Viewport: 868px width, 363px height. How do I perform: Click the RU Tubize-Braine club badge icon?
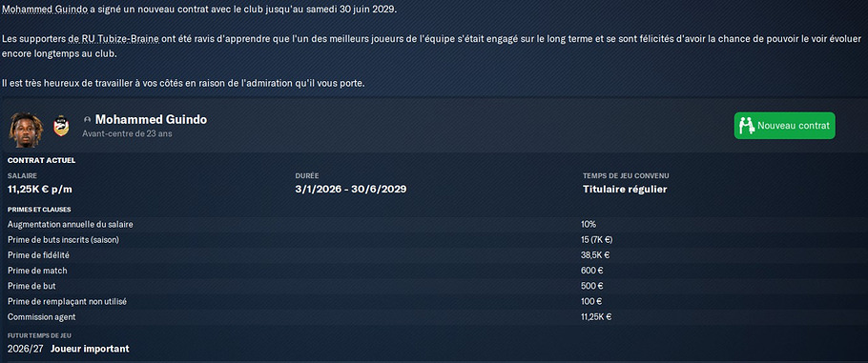(61, 126)
